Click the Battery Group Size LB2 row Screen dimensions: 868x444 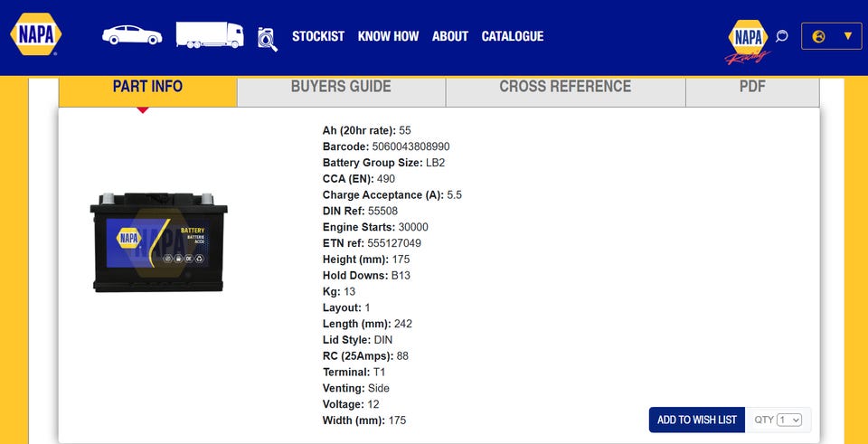point(383,163)
